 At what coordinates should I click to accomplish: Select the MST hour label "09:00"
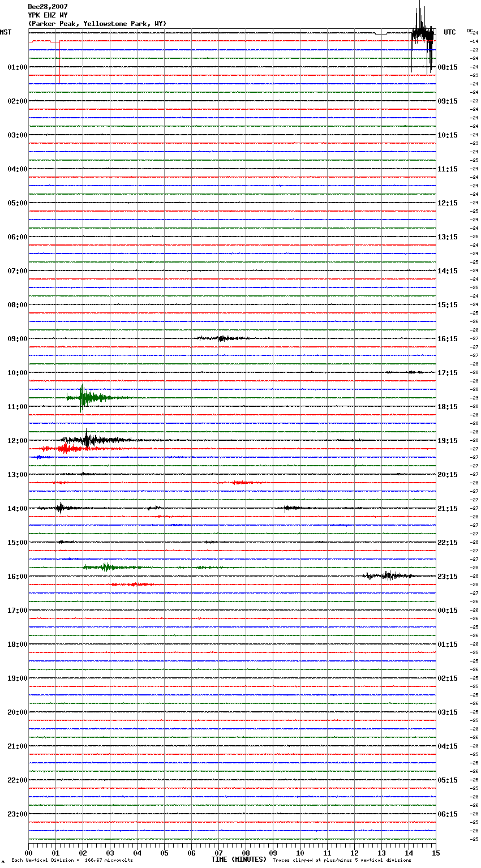18,339
